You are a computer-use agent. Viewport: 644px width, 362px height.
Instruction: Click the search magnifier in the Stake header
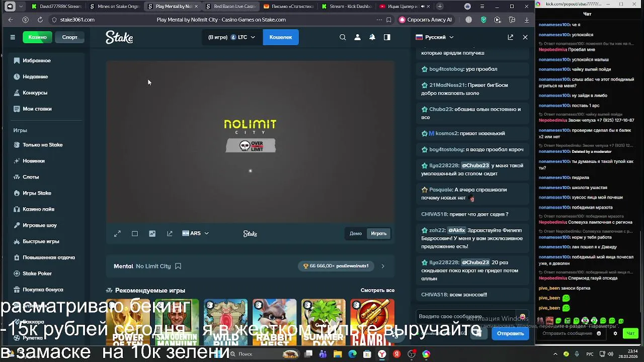click(343, 37)
